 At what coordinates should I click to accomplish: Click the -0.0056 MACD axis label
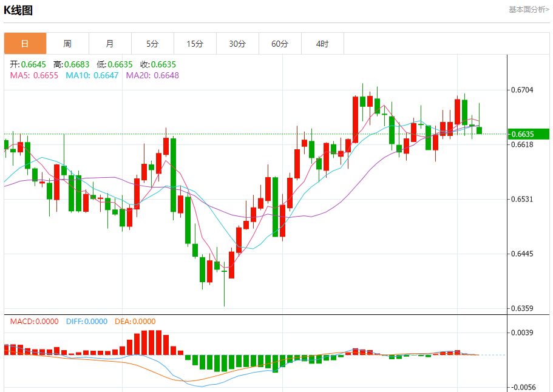(x=522, y=387)
